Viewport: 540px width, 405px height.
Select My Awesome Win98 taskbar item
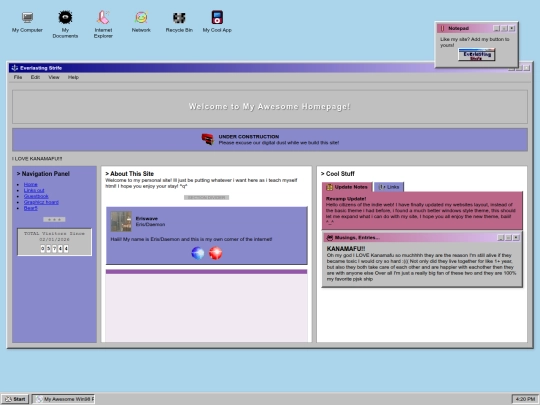click(64, 399)
